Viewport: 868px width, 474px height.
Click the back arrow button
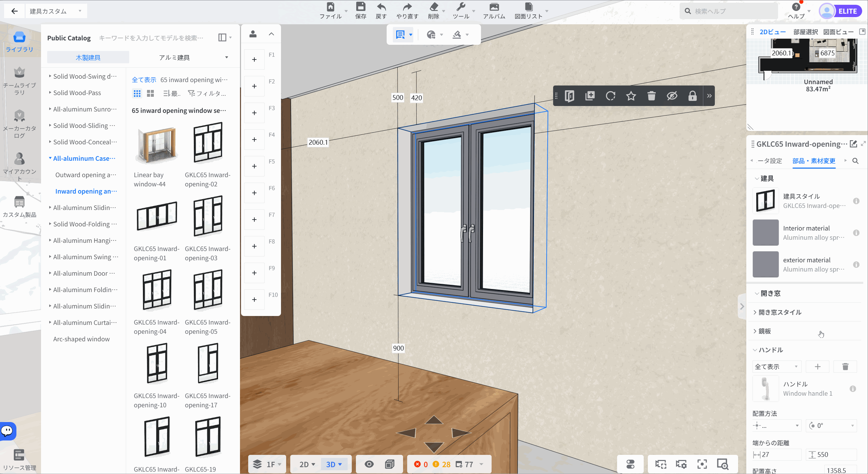click(14, 11)
